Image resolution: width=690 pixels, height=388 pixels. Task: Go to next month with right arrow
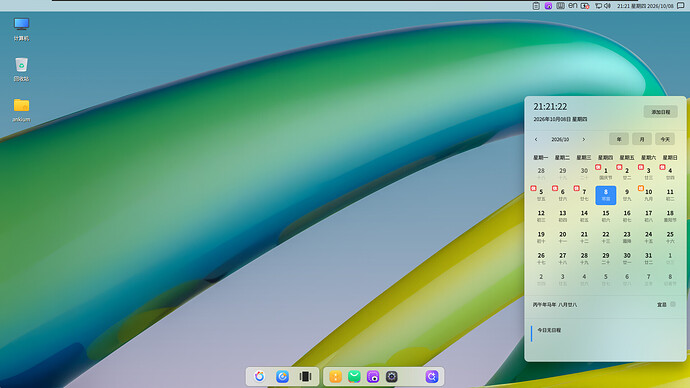tap(584, 139)
